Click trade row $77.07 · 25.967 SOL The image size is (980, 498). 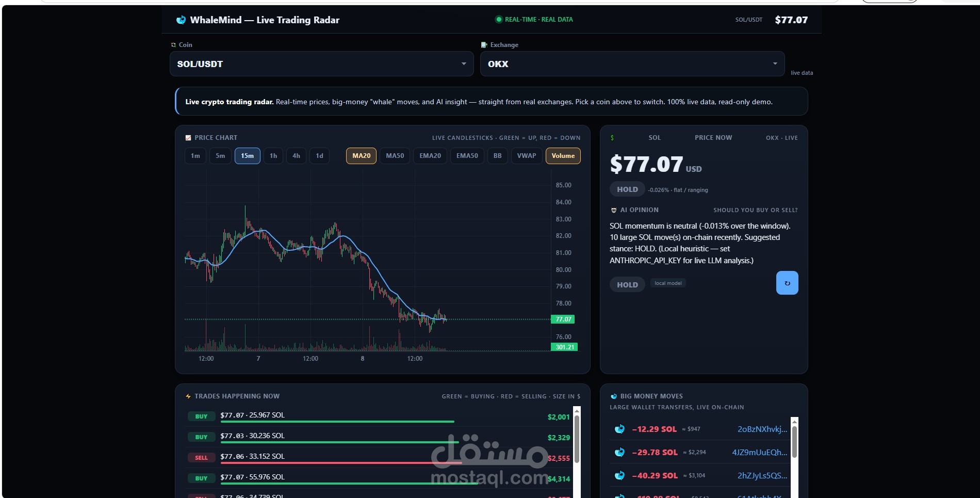pyautogui.click(x=379, y=416)
